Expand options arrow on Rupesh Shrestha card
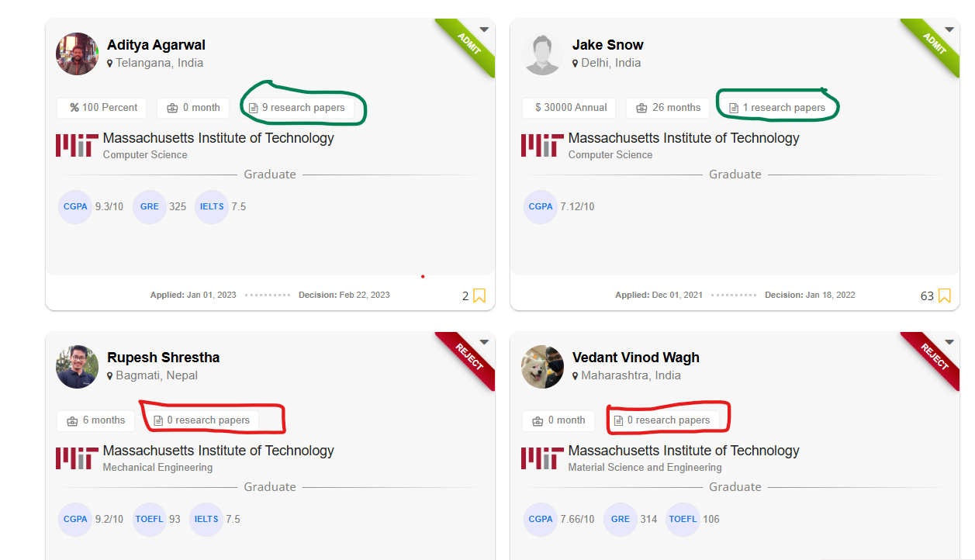Screen dimensions: 975x560 (484, 342)
